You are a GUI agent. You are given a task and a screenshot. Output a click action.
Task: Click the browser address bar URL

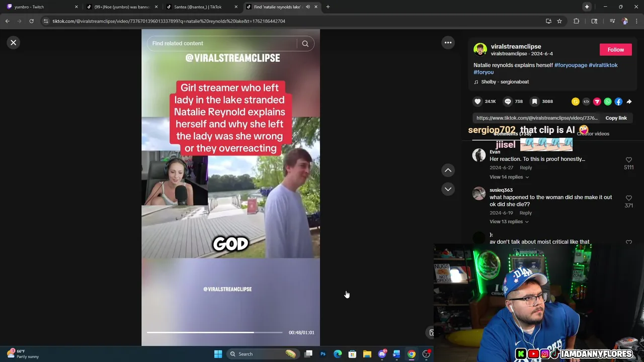169,21
